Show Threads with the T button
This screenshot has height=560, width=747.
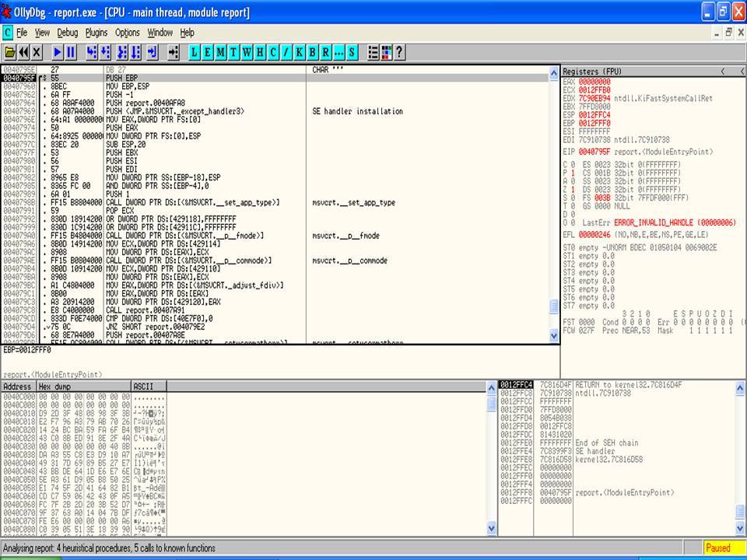[233, 52]
